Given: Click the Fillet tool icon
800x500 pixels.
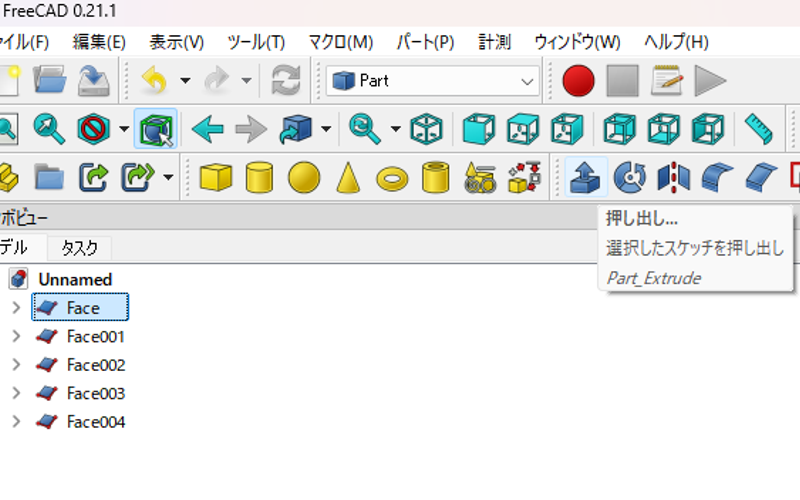Looking at the screenshot, I should point(718,177).
